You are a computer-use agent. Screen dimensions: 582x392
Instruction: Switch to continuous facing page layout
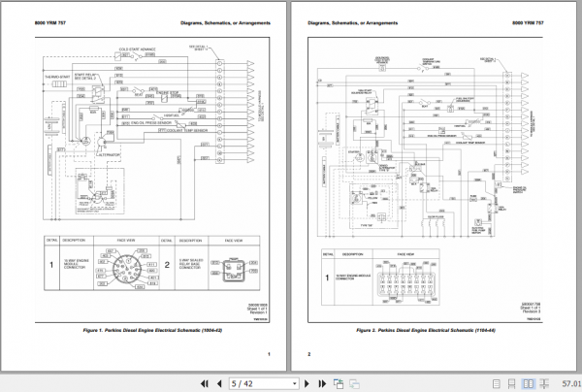point(544,384)
